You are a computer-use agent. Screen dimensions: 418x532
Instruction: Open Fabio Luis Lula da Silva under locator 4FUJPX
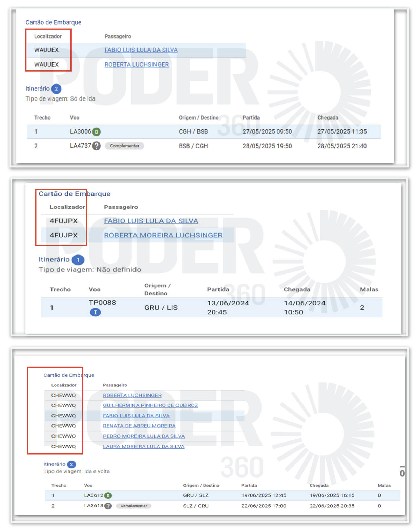point(151,221)
